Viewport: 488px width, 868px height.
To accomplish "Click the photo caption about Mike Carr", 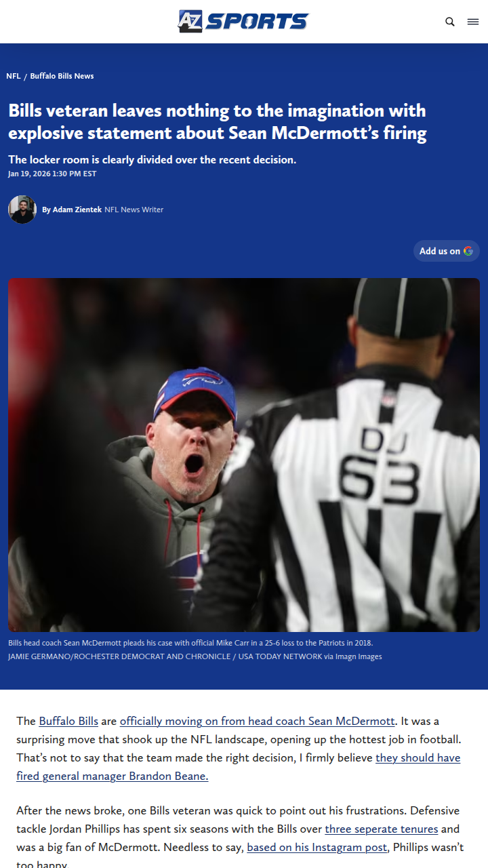I will tap(190, 642).
